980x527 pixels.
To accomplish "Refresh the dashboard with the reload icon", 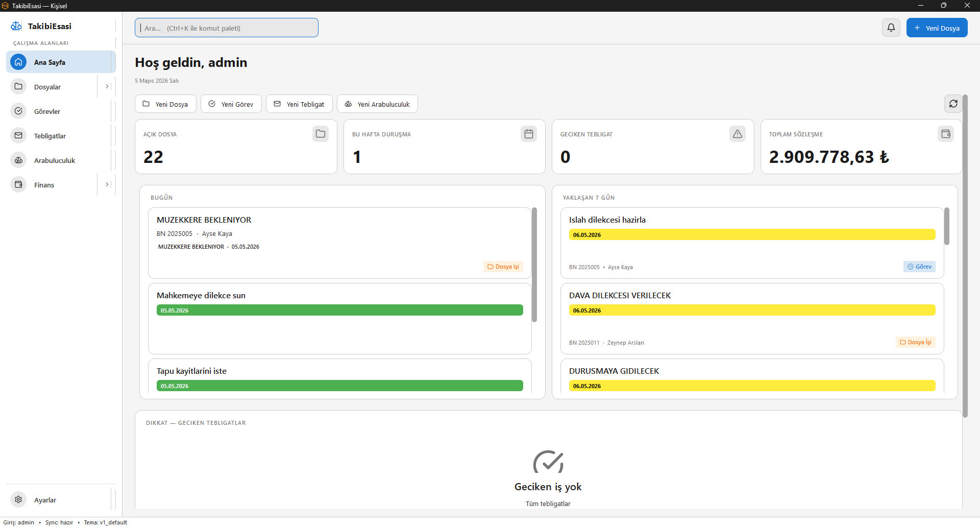I will pyautogui.click(x=953, y=104).
